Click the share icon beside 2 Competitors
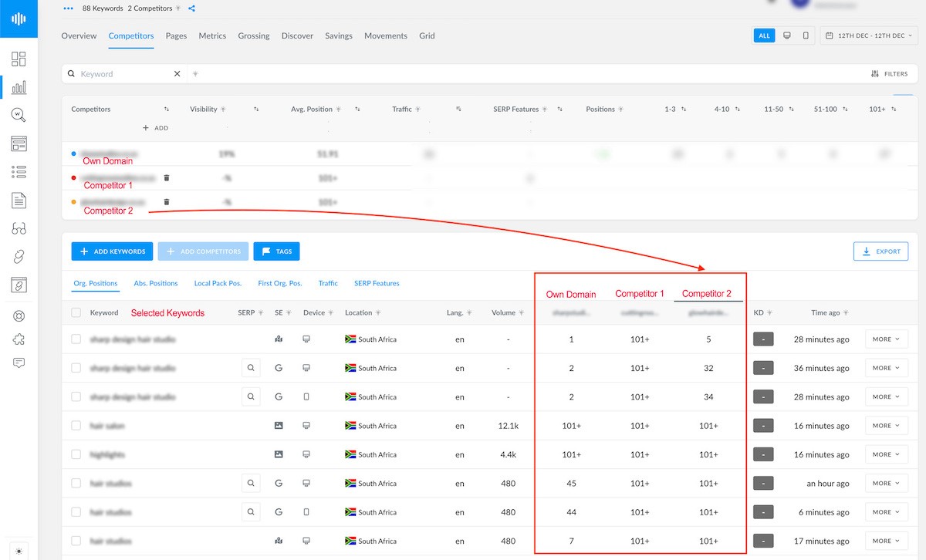926x560 pixels. (x=191, y=8)
